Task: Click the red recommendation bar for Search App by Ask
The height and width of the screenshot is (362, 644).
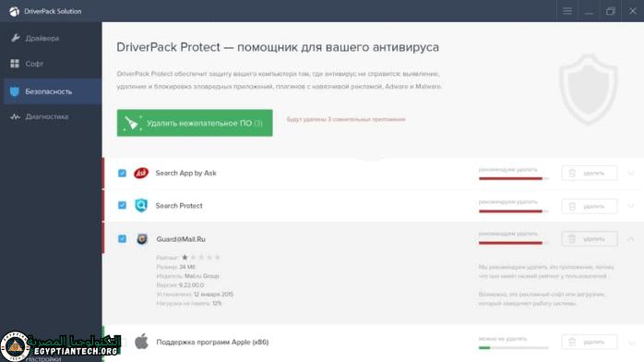Action: click(513, 178)
